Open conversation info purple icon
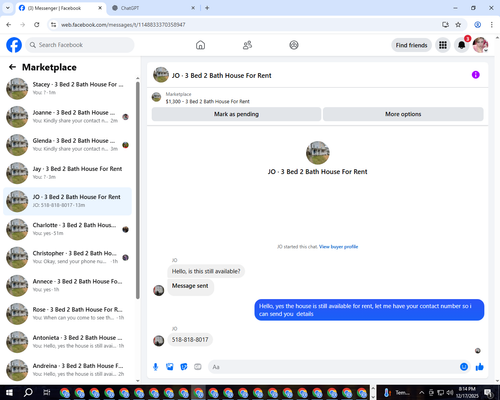 click(x=476, y=75)
